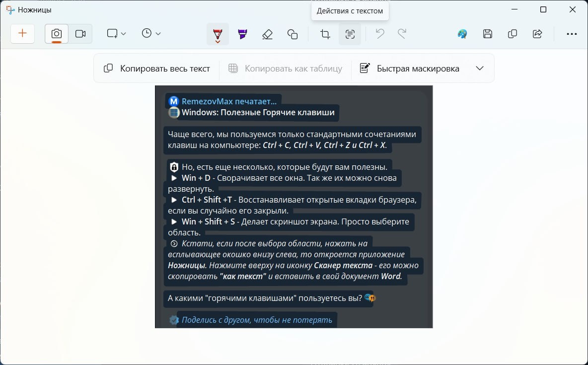This screenshot has width=588, height=365.
Task: Select the Eraser tool
Action: point(267,34)
